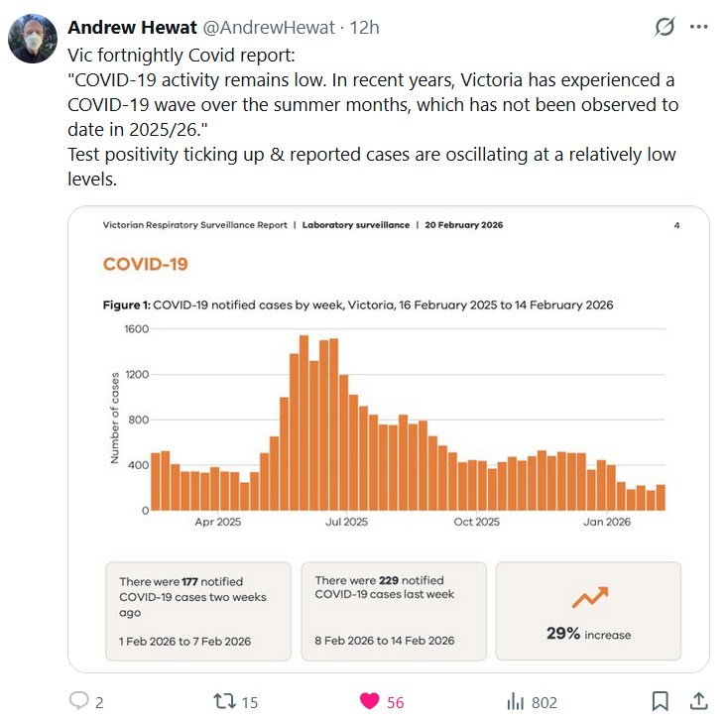Click the orange trending-up arrow icon
Screen dimensions: 728x724
(589, 597)
